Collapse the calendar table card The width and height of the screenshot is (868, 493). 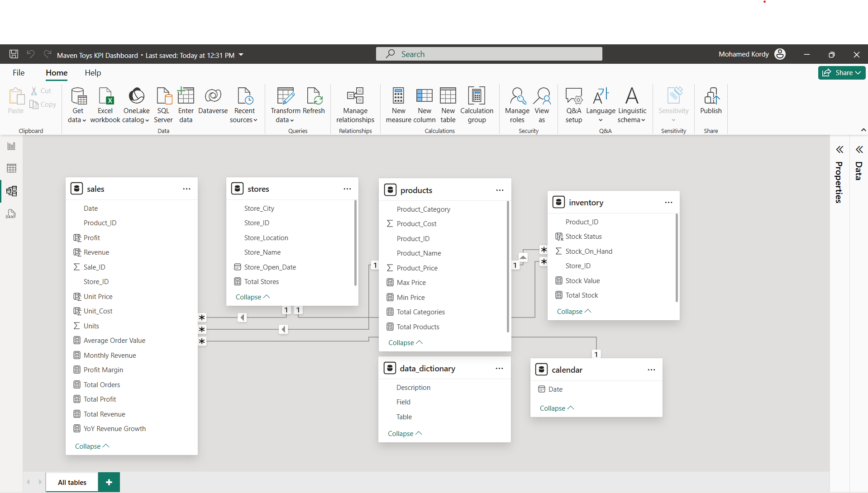[x=557, y=408]
